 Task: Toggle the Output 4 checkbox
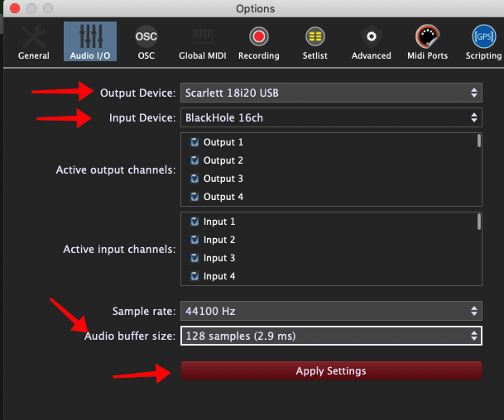tap(194, 197)
